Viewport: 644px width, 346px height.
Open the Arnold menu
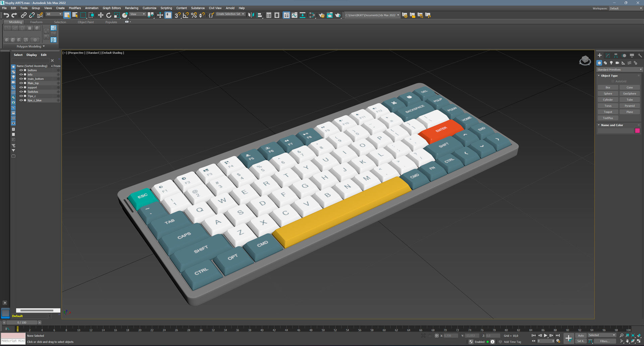pos(230,8)
